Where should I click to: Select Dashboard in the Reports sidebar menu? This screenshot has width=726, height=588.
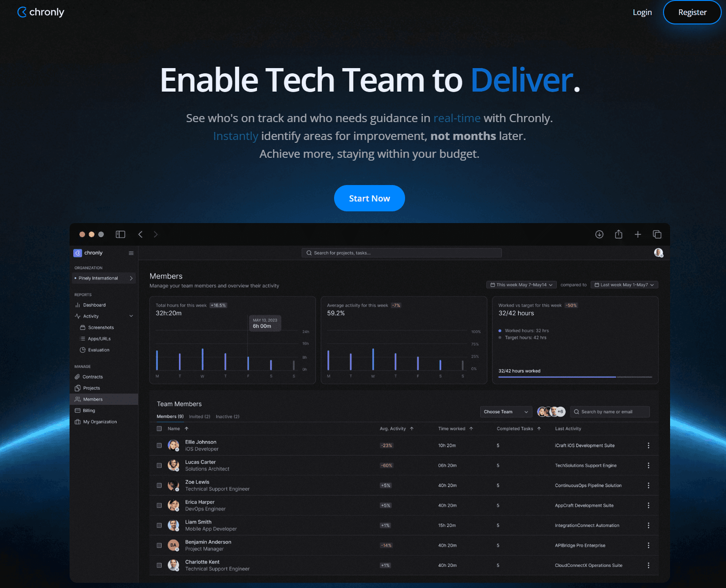pyautogui.click(x=94, y=305)
